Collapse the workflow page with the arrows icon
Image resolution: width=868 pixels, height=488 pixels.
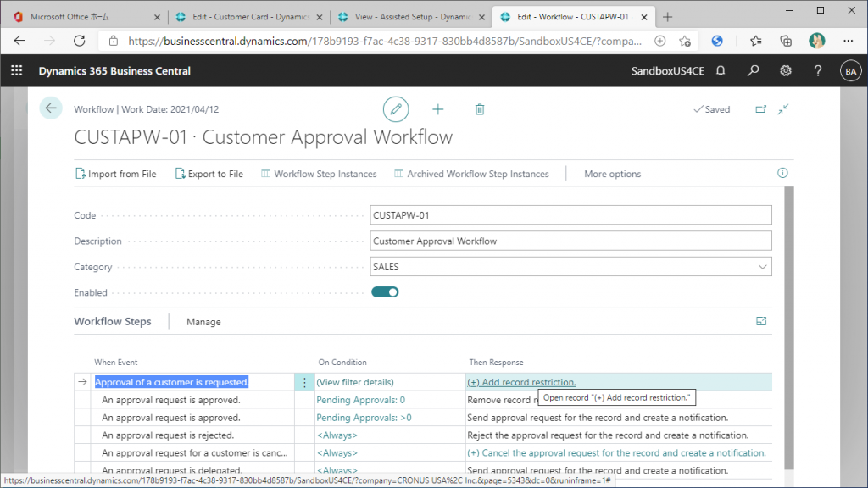(782, 109)
